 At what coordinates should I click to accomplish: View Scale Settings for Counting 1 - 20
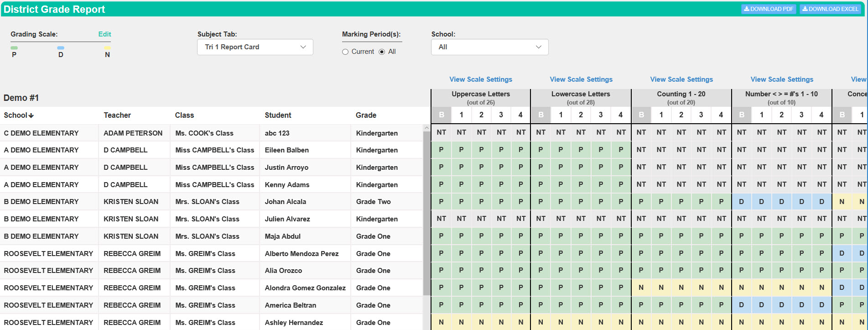[x=681, y=79]
